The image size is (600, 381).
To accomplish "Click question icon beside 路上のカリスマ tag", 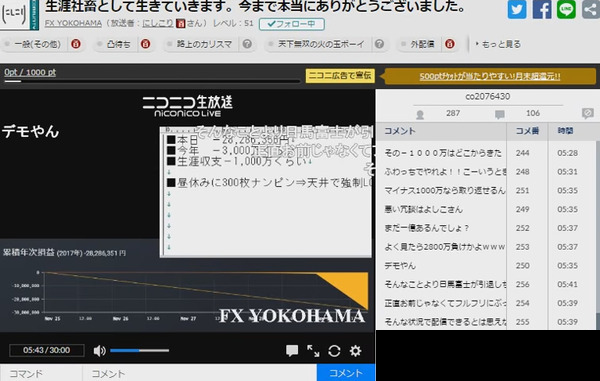I will point(247,44).
